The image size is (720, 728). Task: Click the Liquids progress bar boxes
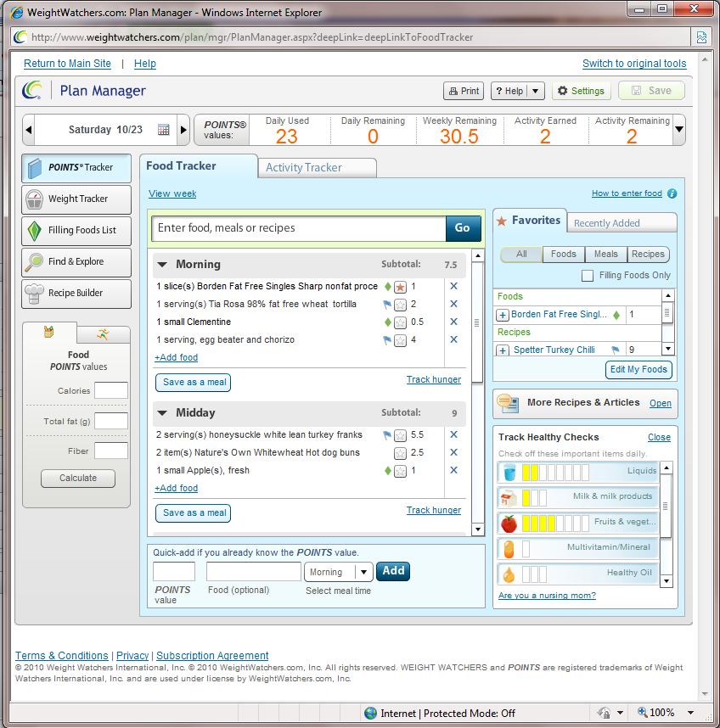coord(555,473)
